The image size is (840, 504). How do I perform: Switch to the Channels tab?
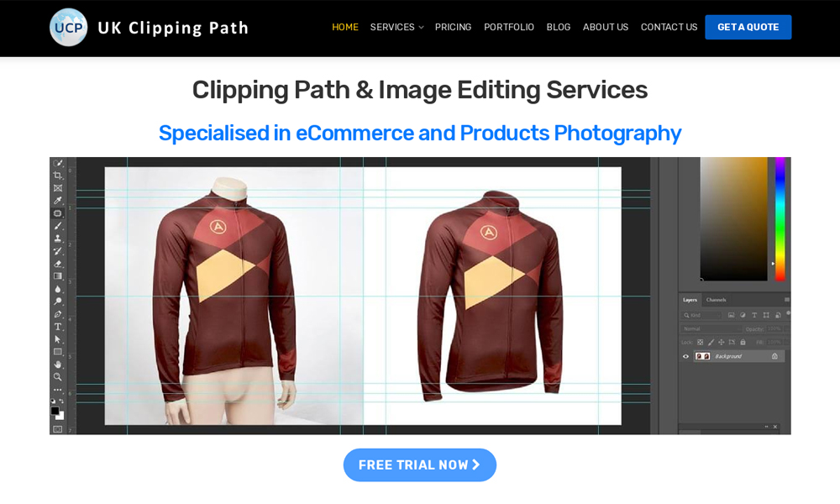(717, 300)
